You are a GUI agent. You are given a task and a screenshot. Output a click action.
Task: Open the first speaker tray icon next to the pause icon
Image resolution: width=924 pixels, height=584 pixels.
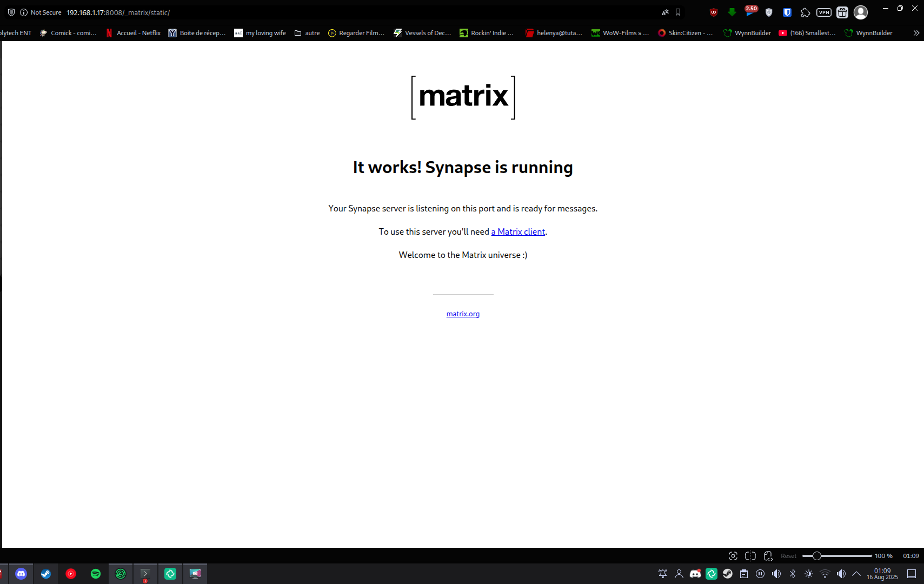(x=776, y=574)
